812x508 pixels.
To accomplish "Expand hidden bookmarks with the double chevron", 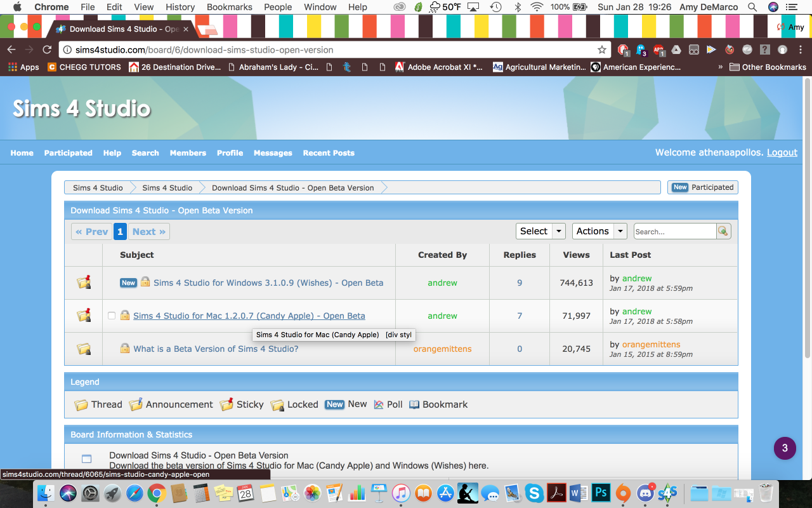I will [721, 67].
